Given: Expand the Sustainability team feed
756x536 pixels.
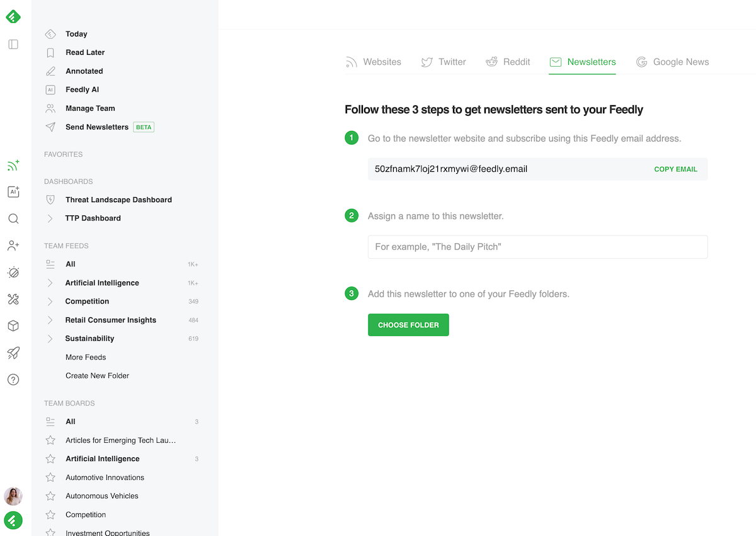Looking at the screenshot, I should pos(50,338).
